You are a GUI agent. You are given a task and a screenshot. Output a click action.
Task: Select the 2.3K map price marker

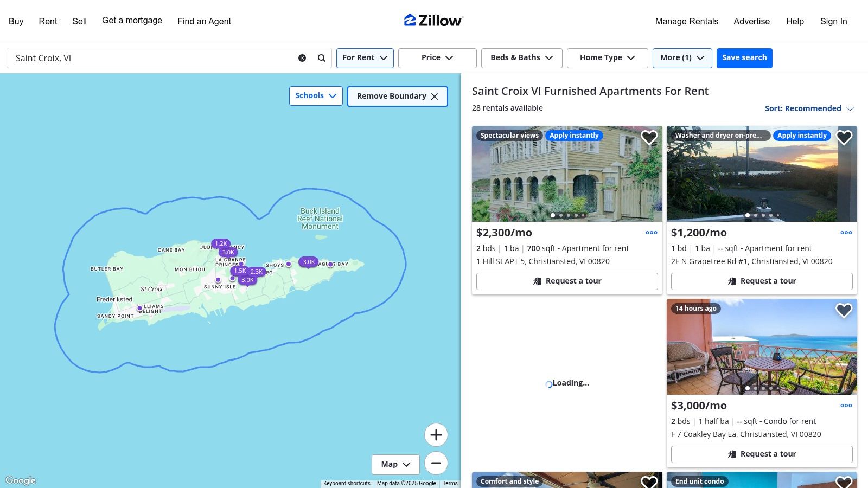(257, 272)
